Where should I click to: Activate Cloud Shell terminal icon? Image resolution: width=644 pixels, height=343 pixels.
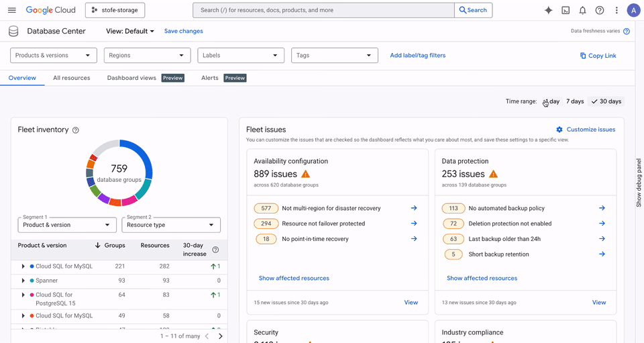pos(566,10)
